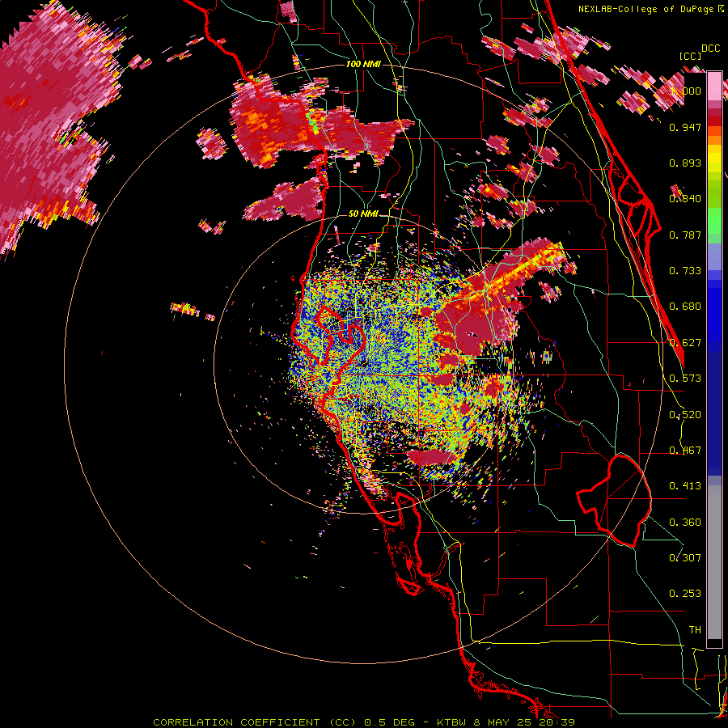Click the 0.413 legend value

click(685, 486)
